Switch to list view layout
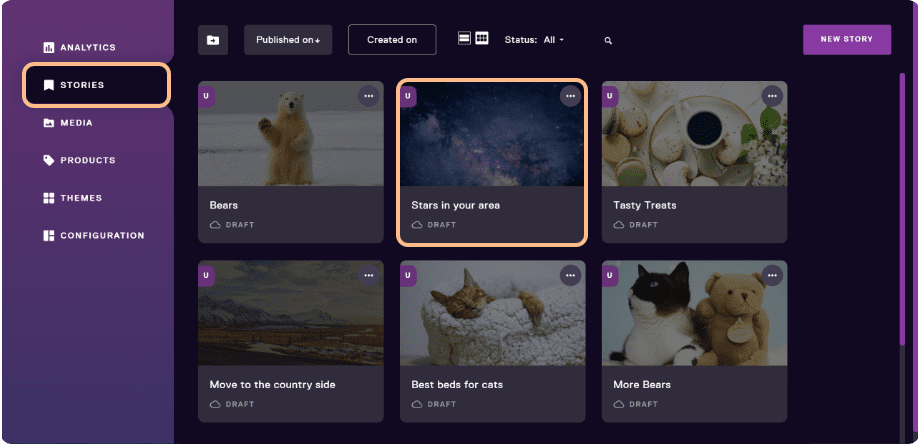The image size is (920, 444). pos(464,39)
